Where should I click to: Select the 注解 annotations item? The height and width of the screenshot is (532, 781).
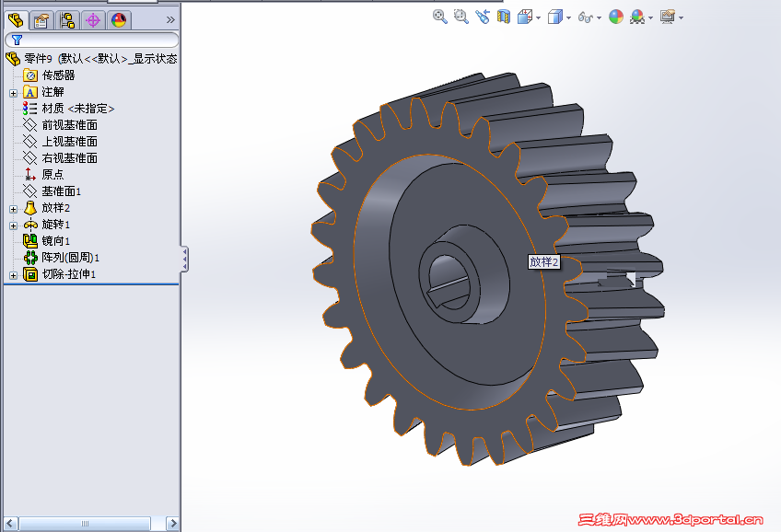(52, 92)
